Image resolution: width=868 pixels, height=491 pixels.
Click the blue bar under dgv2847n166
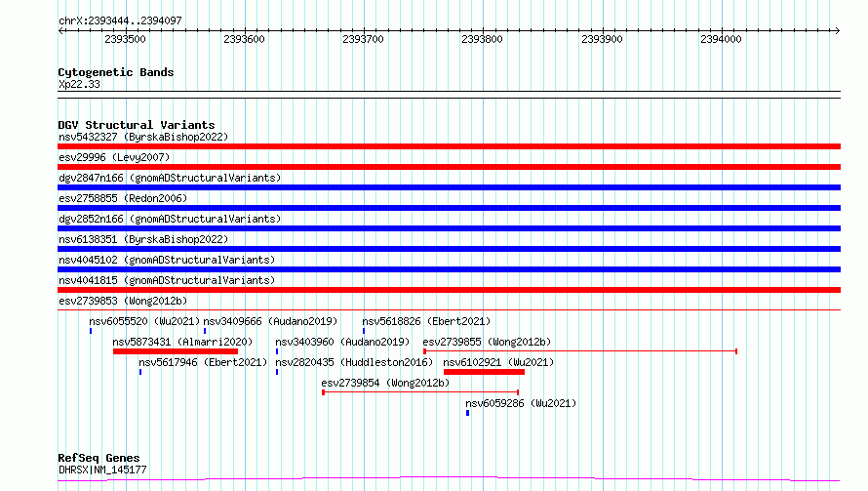pyautogui.click(x=449, y=187)
